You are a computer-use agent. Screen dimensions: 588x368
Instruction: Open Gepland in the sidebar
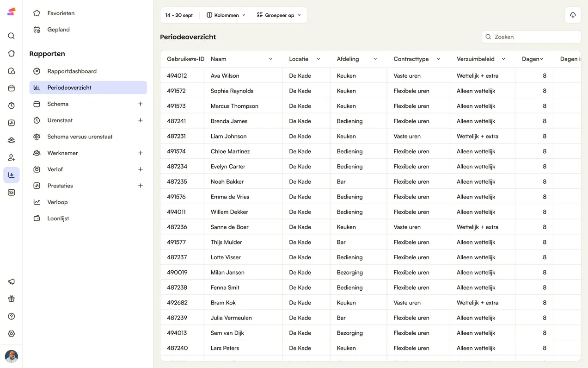coord(88,30)
